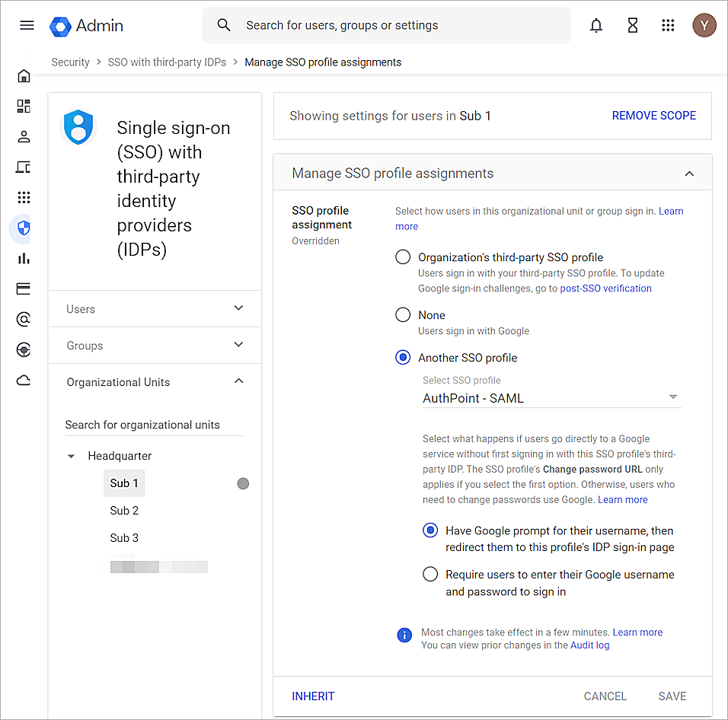Select the None sign-in option
The height and width of the screenshot is (720, 728).
tap(403, 314)
